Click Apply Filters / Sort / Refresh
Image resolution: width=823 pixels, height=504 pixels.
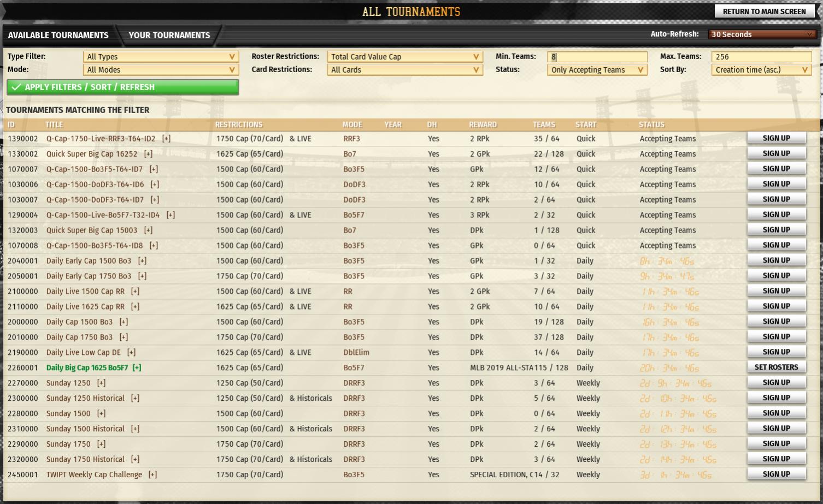coord(122,87)
